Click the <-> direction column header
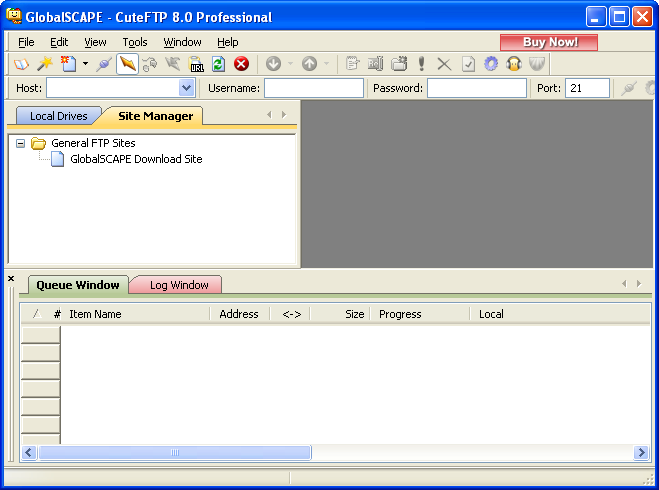This screenshot has width=659, height=490. (x=291, y=314)
